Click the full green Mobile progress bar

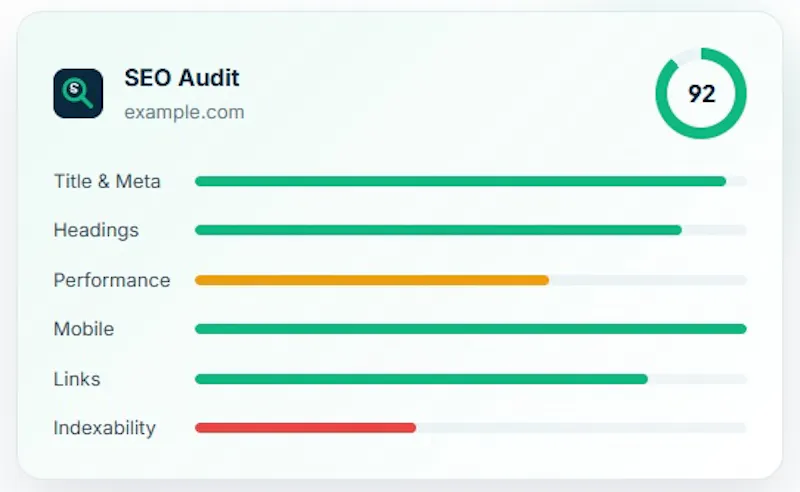click(470, 329)
